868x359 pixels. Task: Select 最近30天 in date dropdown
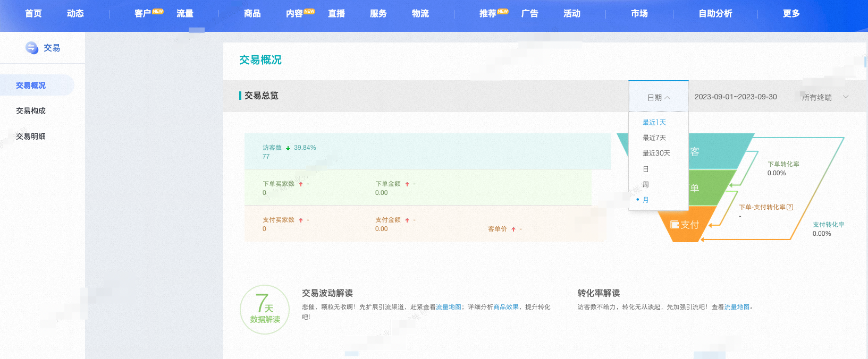[656, 153]
